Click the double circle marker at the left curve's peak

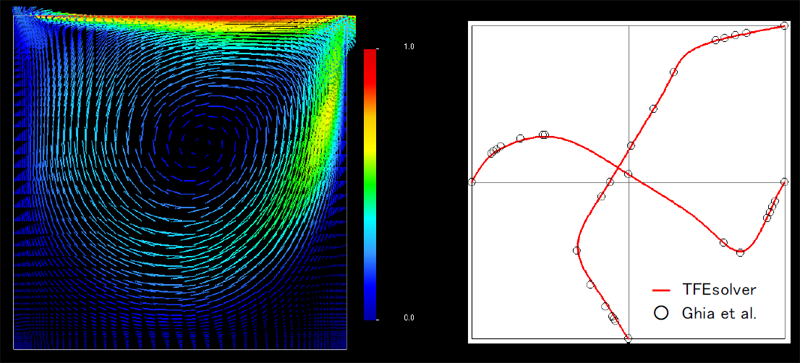[x=544, y=135]
